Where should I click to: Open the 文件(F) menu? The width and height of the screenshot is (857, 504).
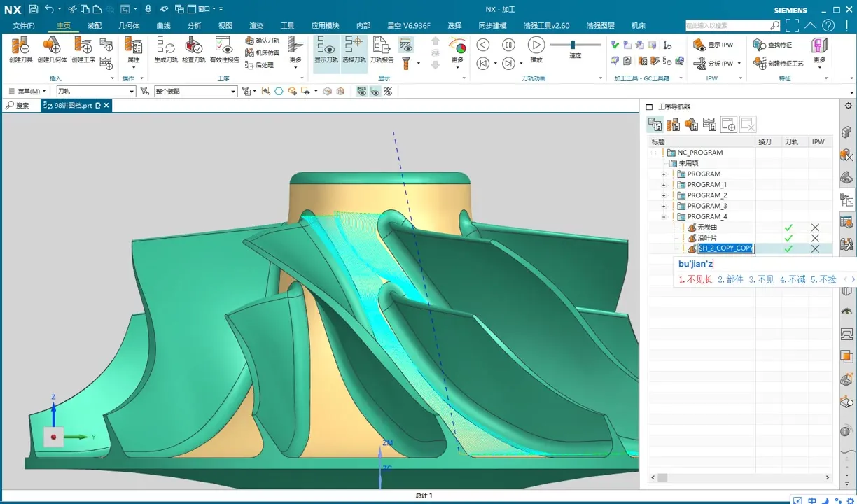pos(24,26)
